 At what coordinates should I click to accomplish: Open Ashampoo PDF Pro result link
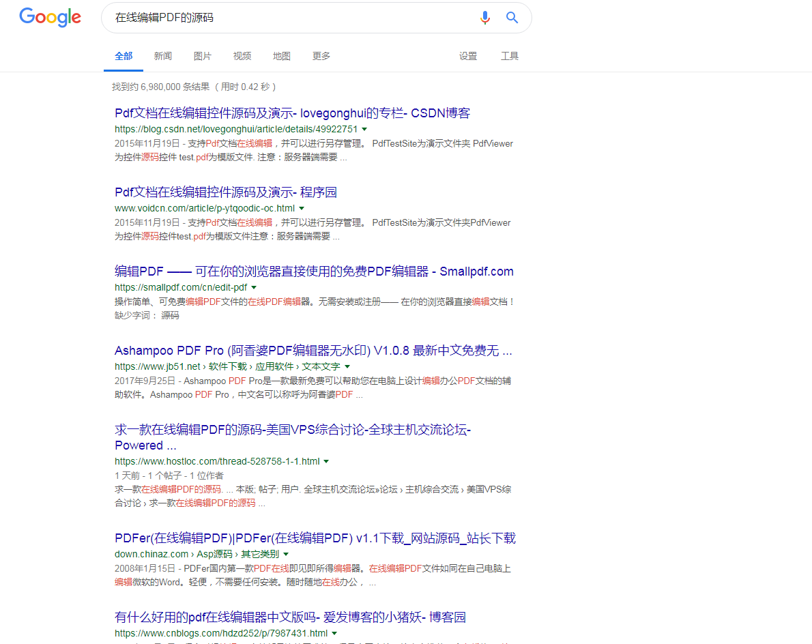313,351
